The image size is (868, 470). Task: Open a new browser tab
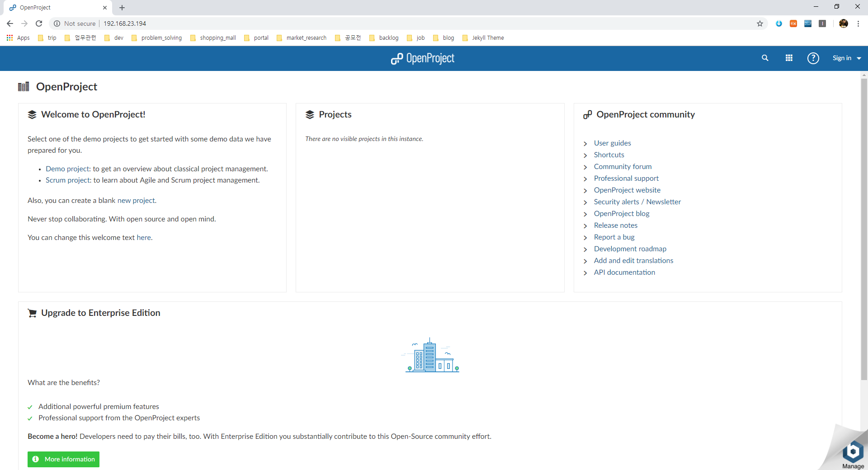(x=122, y=8)
